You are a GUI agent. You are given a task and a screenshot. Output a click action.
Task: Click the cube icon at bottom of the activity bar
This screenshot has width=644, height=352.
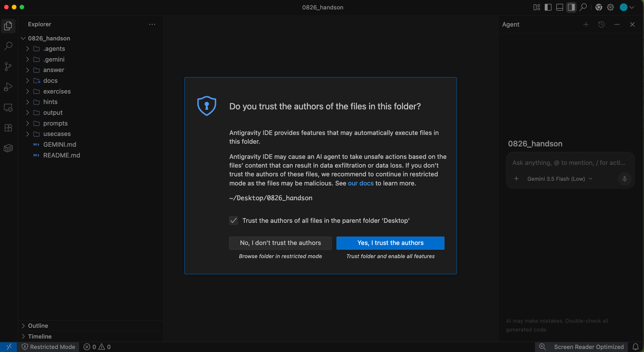8,148
